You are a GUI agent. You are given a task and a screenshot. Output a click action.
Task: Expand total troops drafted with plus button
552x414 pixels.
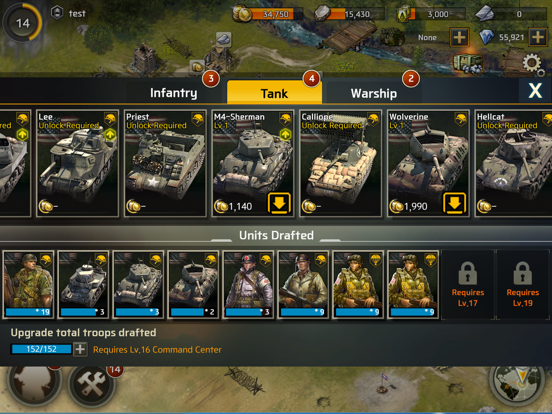click(x=80, y=349)
